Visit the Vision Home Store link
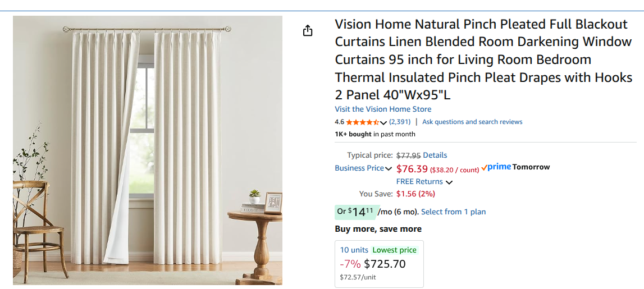The height and width of the screenshot is (289, 644). pyautogui.click(x=383, y=109)
